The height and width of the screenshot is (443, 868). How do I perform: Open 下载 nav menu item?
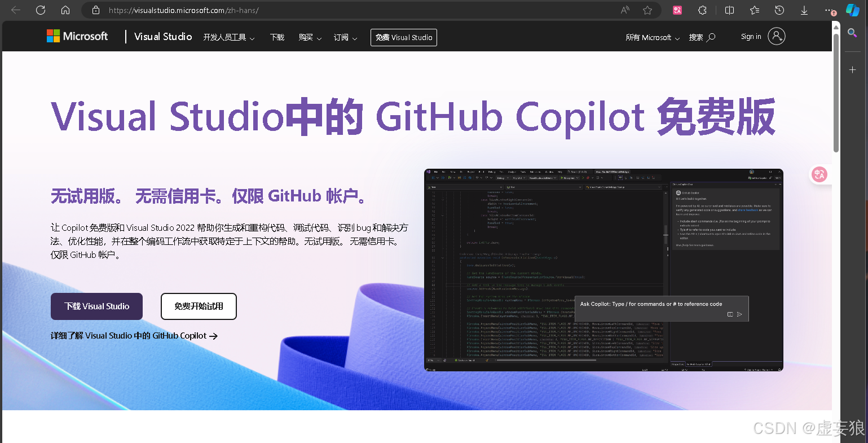pos(277,37)
